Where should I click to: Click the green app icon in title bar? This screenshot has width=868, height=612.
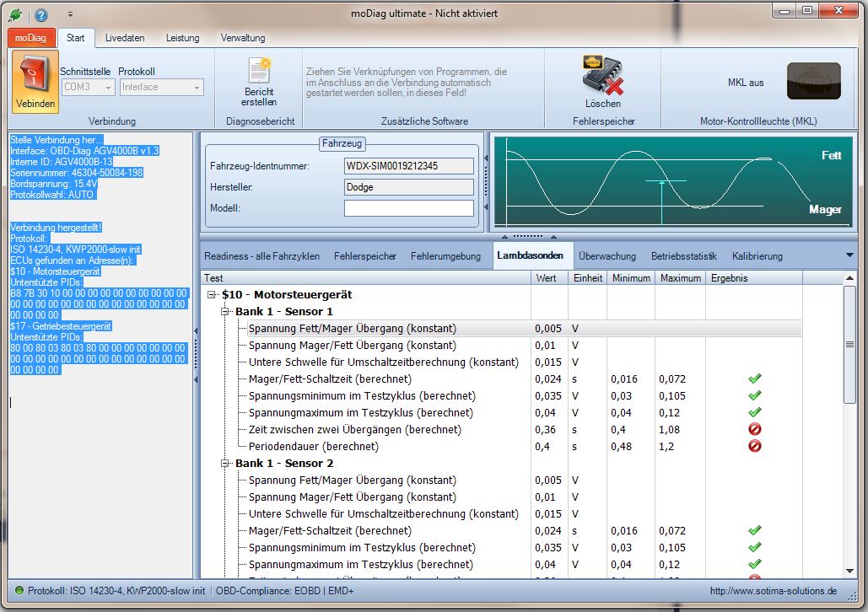click(14, 15)
